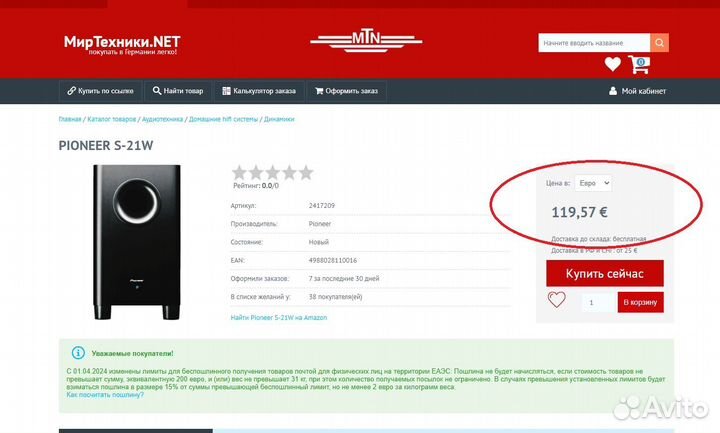Click the orange search magnifier button
This screenshot has width=720, height=433.
click(x=659, y=43)
